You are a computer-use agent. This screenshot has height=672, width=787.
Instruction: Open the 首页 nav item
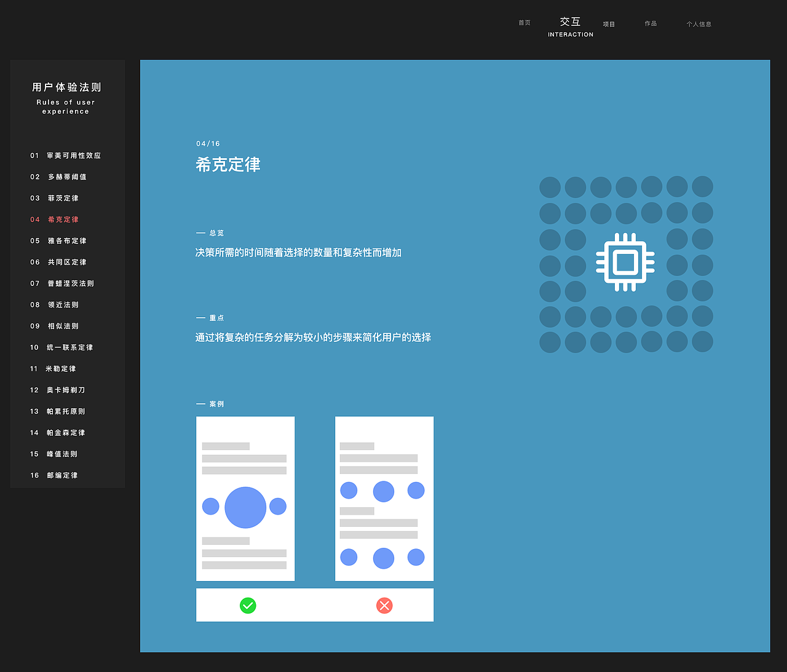click(524, 23)
